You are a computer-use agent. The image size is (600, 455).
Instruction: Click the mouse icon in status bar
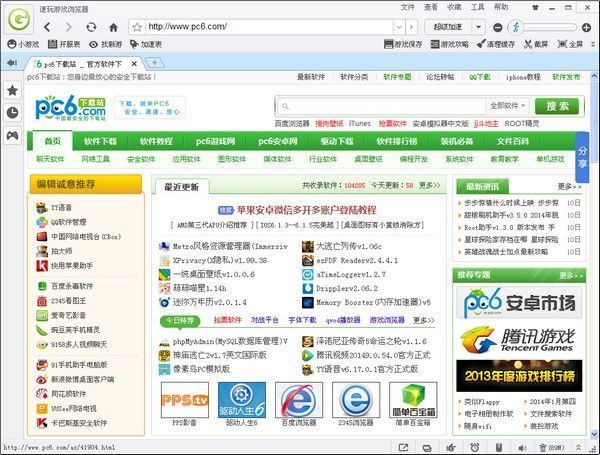tap(498, 447)
